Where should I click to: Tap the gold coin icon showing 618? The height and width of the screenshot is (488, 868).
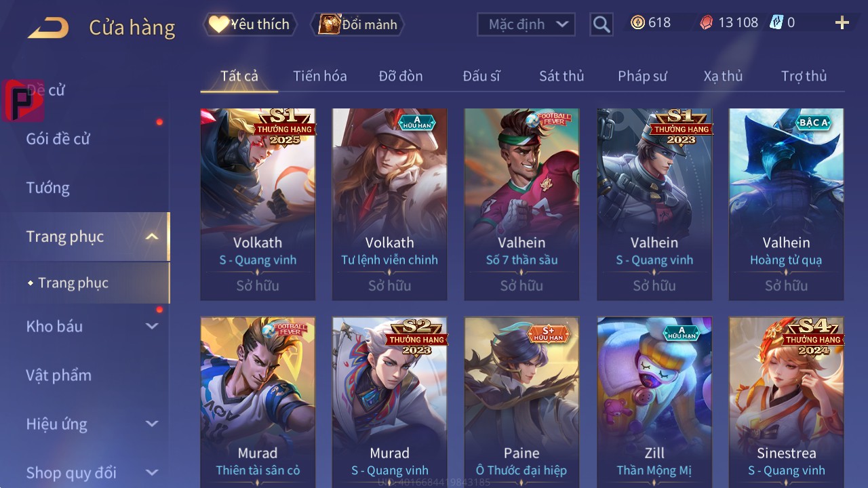637,22
